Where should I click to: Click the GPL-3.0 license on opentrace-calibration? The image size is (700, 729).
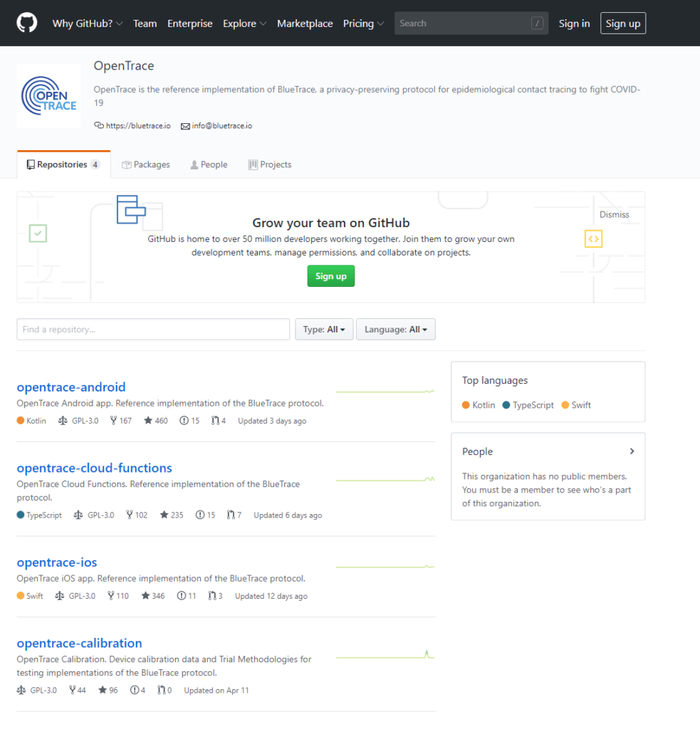[x=37, y=691]
